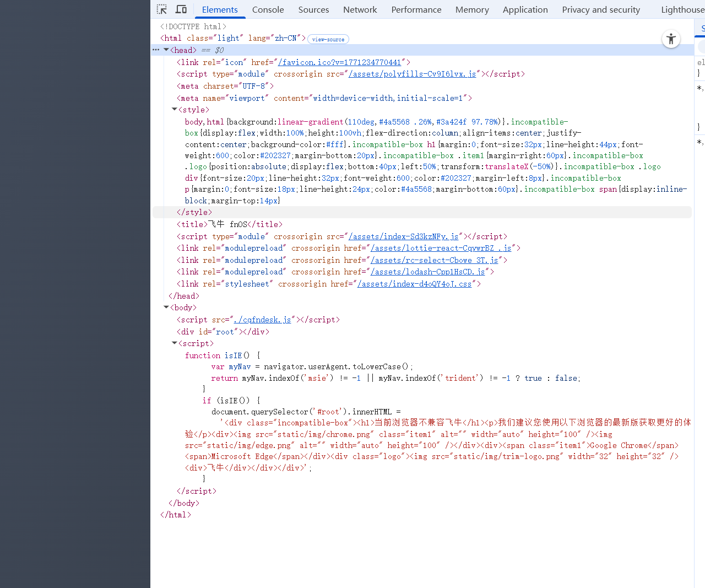Toggle the device toolbar icon
The height and width of the screenshot is (588, 705).
point(181,9)
